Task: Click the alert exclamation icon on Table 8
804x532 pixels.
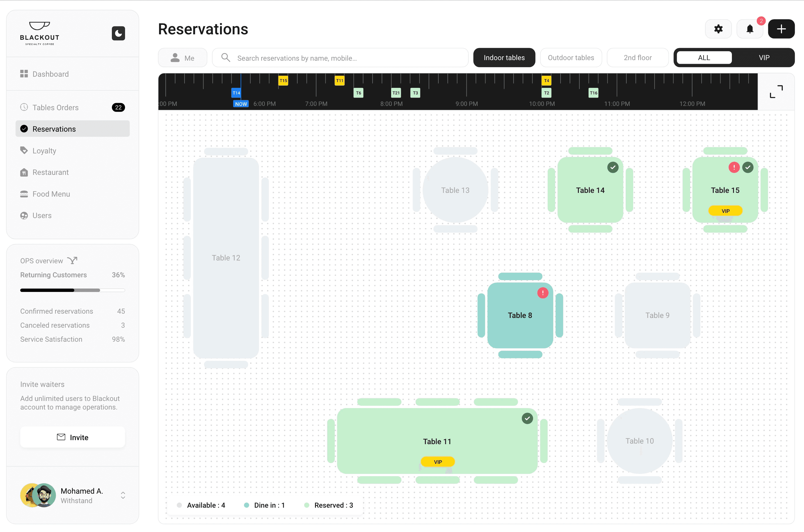Action: pos(541,293)
